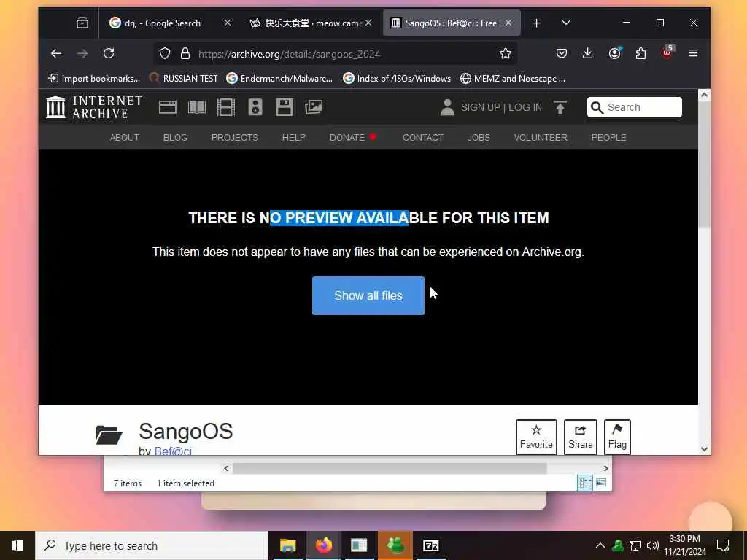Open browser extensions menu
This screenshot has width=747, height=560.
tap(640, 53)
